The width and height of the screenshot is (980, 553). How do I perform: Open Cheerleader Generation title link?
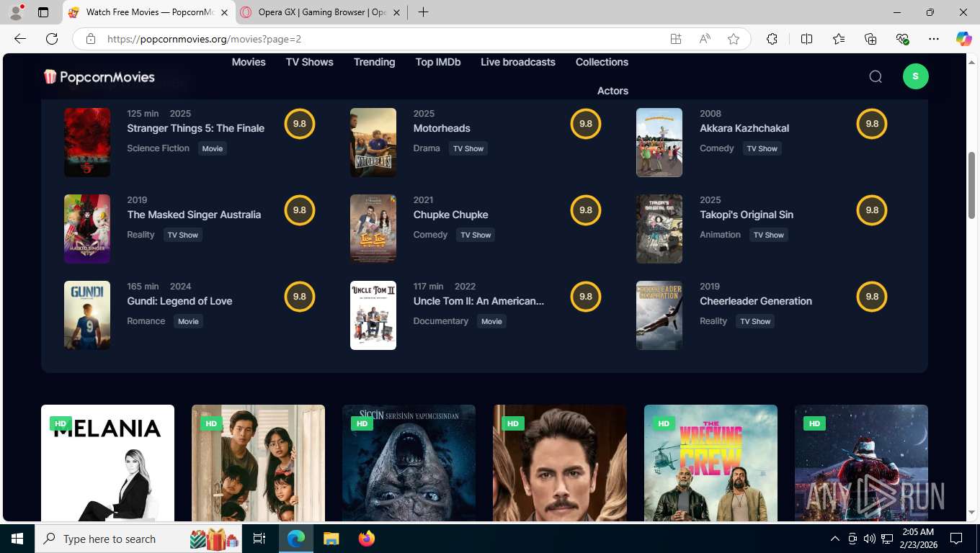pos(756,301)
